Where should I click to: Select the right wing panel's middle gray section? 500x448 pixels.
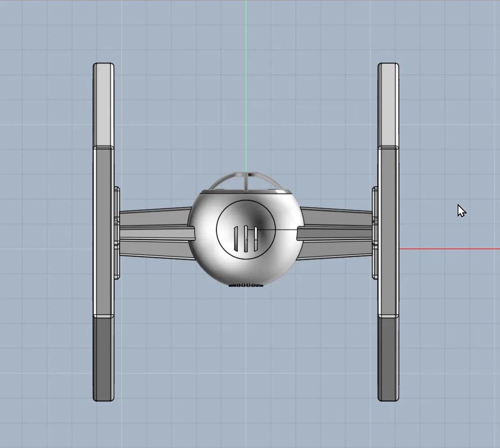click(388, 231)
